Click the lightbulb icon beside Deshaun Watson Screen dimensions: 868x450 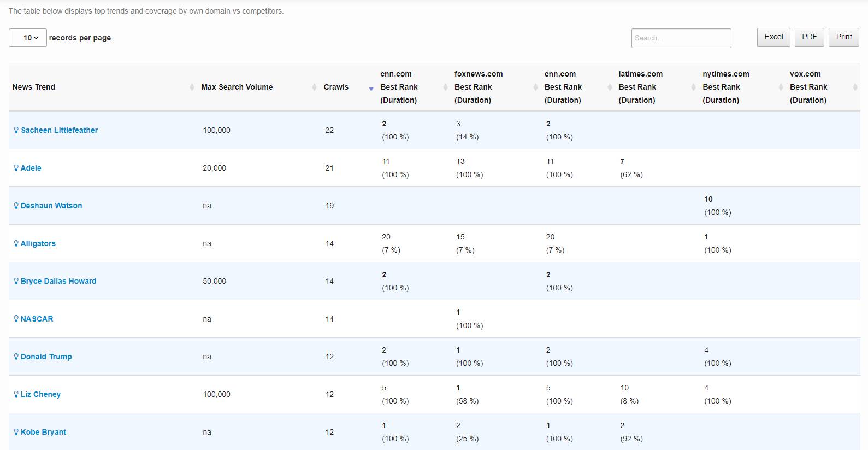tap(16, 206)
